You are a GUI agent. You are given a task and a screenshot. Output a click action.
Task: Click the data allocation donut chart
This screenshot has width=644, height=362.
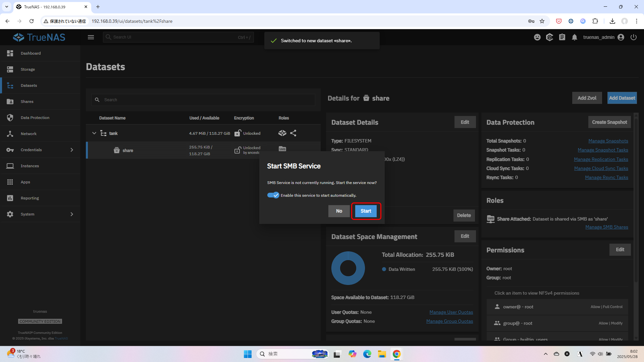click(x=348, y=268)
